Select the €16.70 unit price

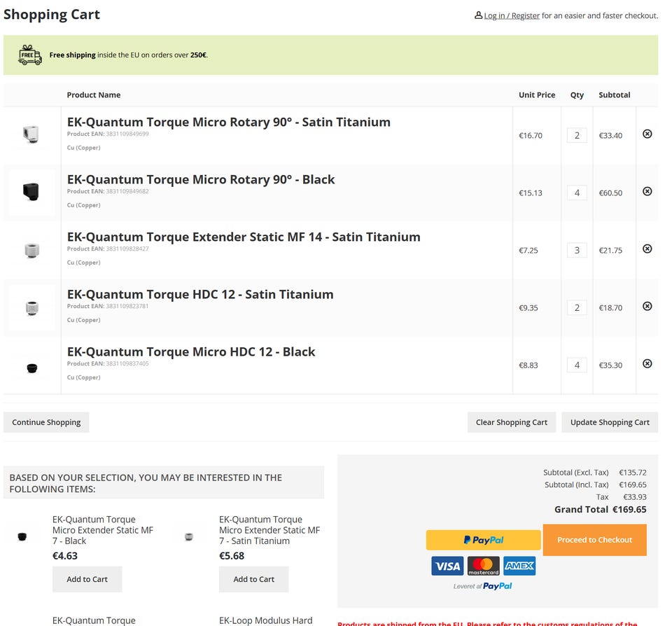[x=530, y=135]
